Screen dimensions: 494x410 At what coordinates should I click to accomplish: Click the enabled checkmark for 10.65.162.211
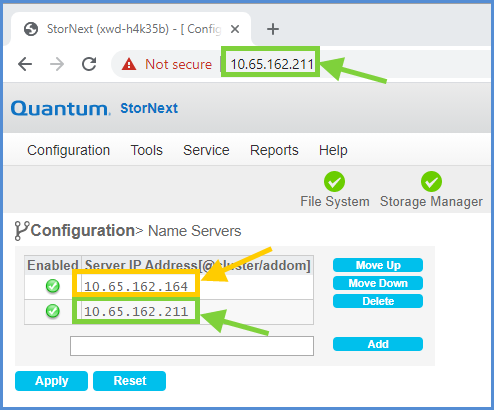[x=53, y=311]
